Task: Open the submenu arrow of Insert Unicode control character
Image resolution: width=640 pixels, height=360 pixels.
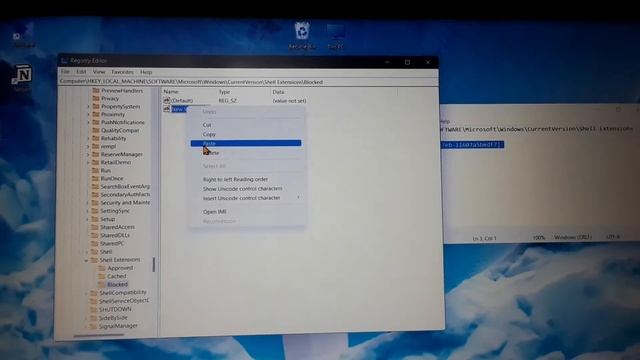Action: point(298,198)
